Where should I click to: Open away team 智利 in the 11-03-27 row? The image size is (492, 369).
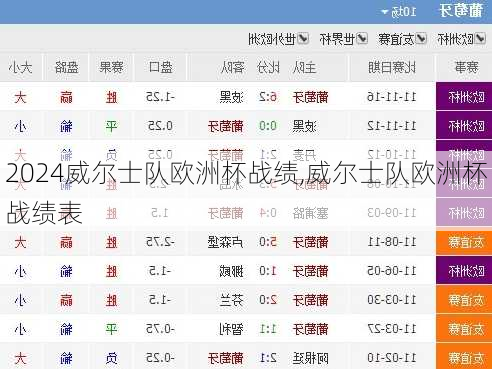[x=232, y=329]
